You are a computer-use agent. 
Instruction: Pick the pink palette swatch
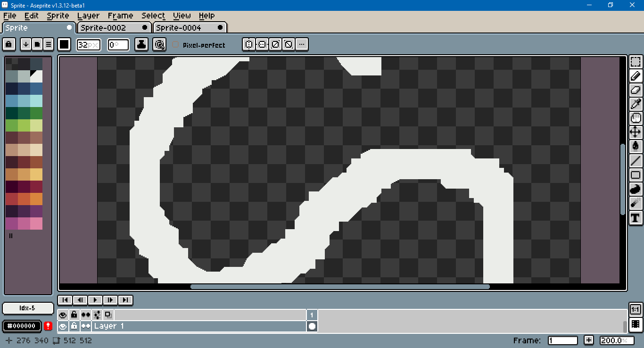36,224
